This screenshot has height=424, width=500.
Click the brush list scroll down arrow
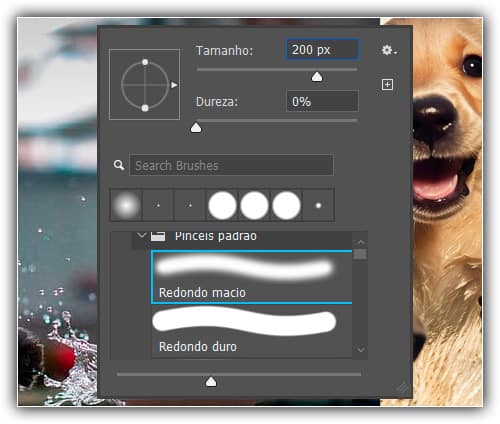pyautogui.click(x=360, y=350)
